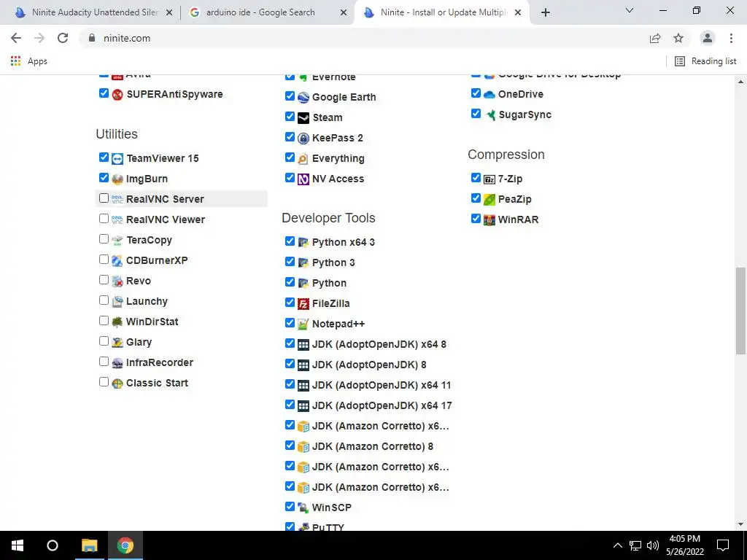This screenshot has height=560, width=747.
Task: Go back to the previous page
Action: (x=16, y=38)
